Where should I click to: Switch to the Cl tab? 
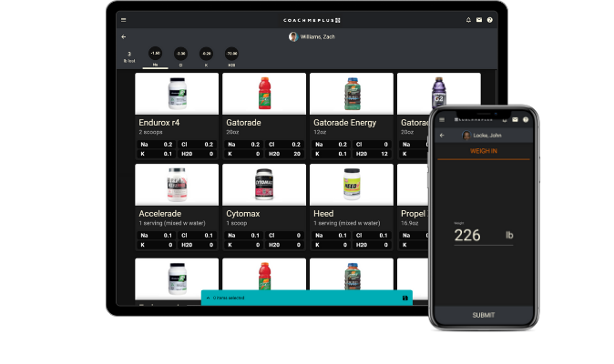point(180,56)
